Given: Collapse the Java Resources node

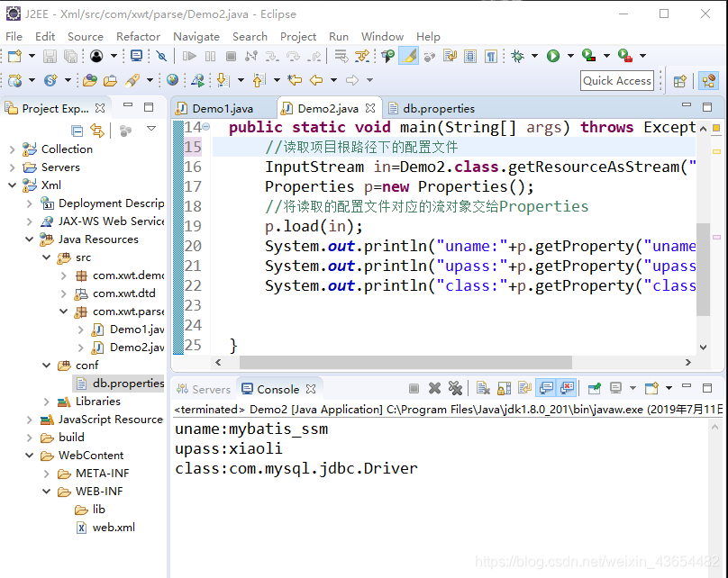Looking at the screenshot, I should coord(30,239).
